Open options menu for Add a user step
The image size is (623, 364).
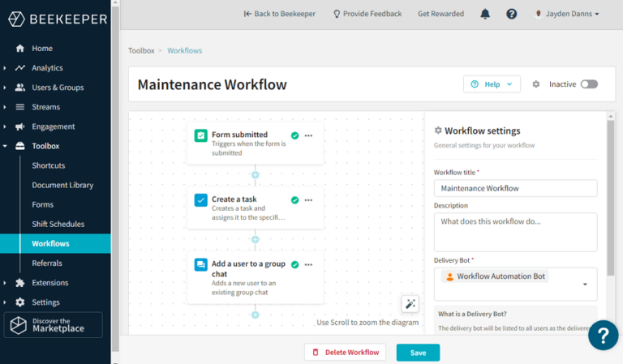pyautogui.click(x=308, y=264)
